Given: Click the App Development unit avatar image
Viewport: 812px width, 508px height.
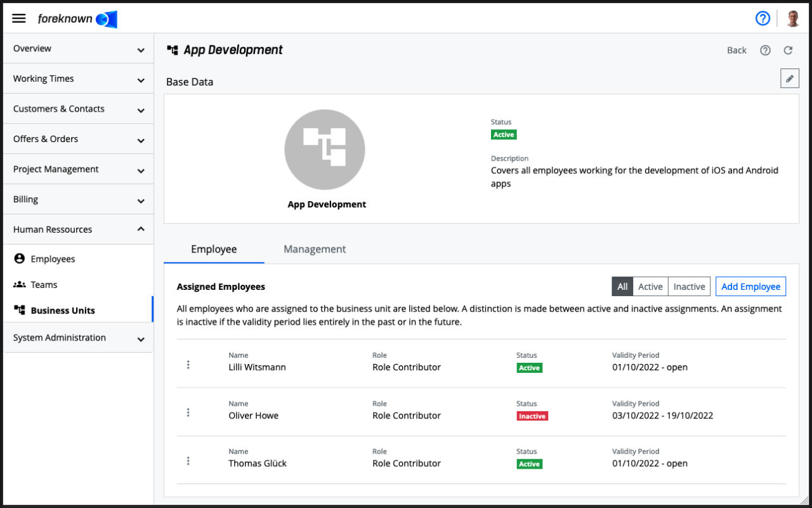Looking at the screenshot, I should tap(325, 150).
